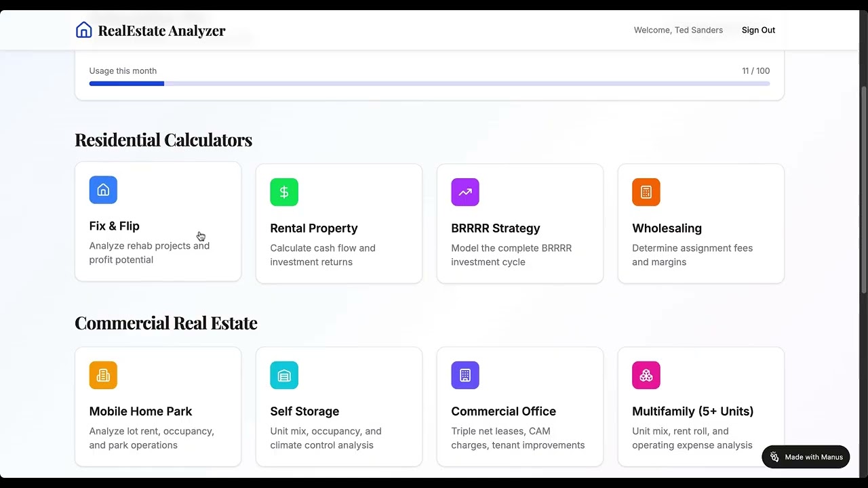Click 'Triple net leases, CAM charges' text
The image size is (868, 488).
(518, 438)
